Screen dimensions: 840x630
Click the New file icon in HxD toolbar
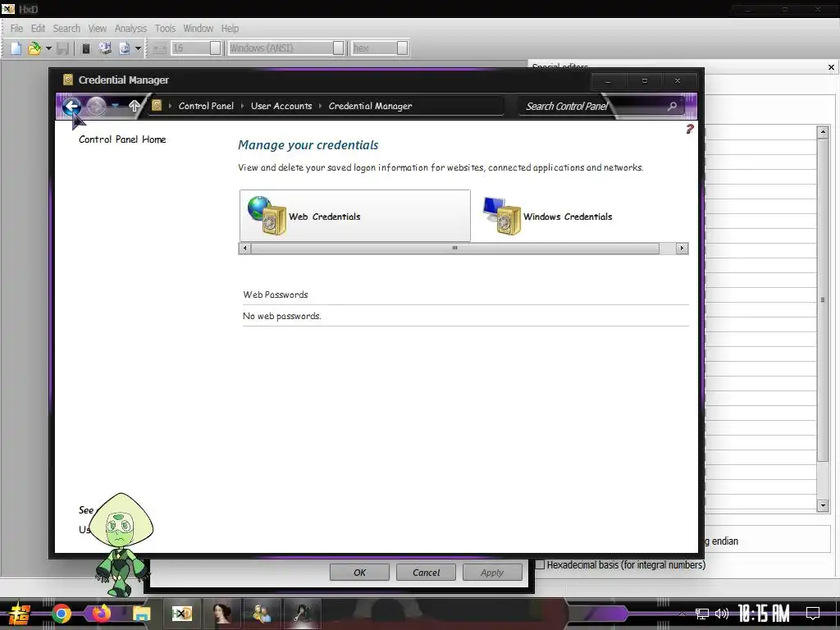coord(16,48)
